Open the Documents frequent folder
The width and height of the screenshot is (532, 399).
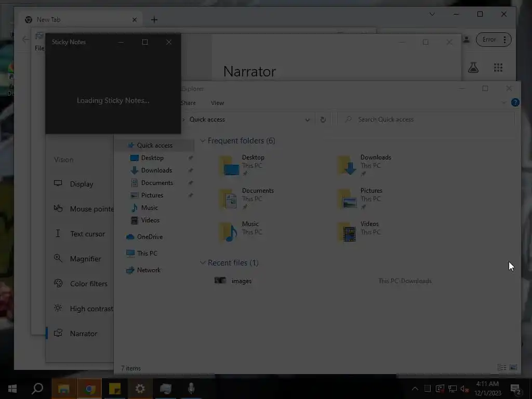(x=247, y=198)
